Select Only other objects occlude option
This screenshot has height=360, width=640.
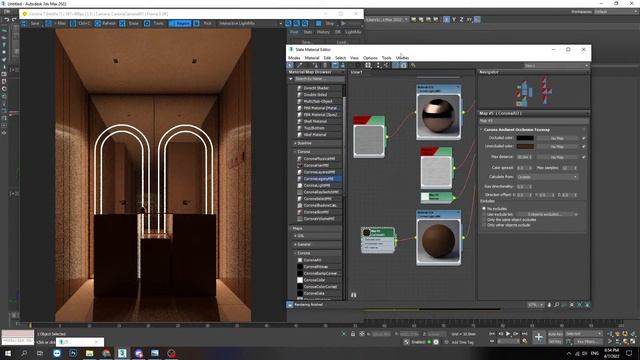[484, 225]
